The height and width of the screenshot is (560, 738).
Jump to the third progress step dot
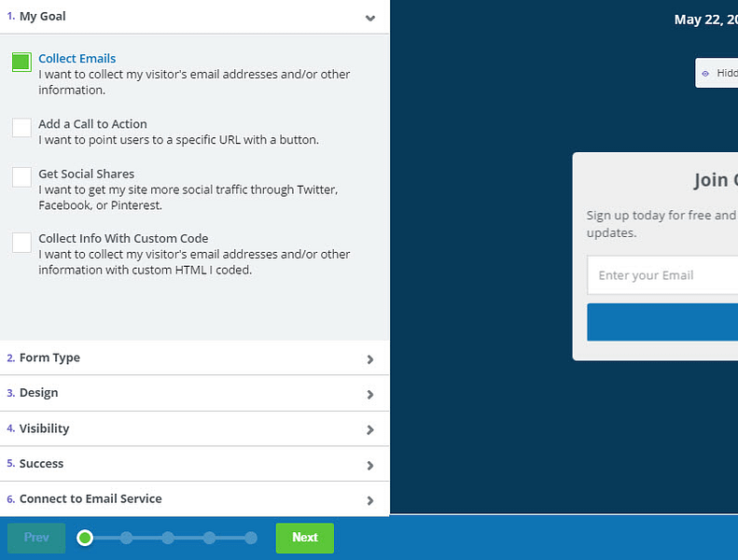pyautogui.click(x=168, y=538)
